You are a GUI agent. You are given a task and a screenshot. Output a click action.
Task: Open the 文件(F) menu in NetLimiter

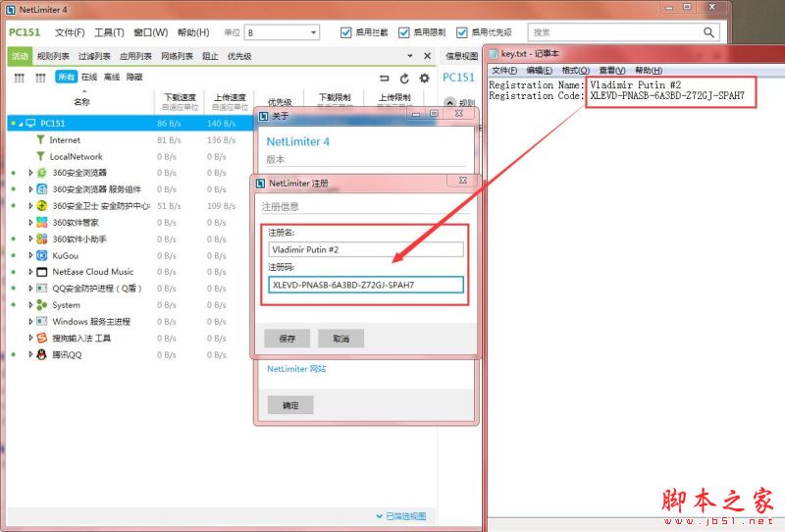(70, 32)
